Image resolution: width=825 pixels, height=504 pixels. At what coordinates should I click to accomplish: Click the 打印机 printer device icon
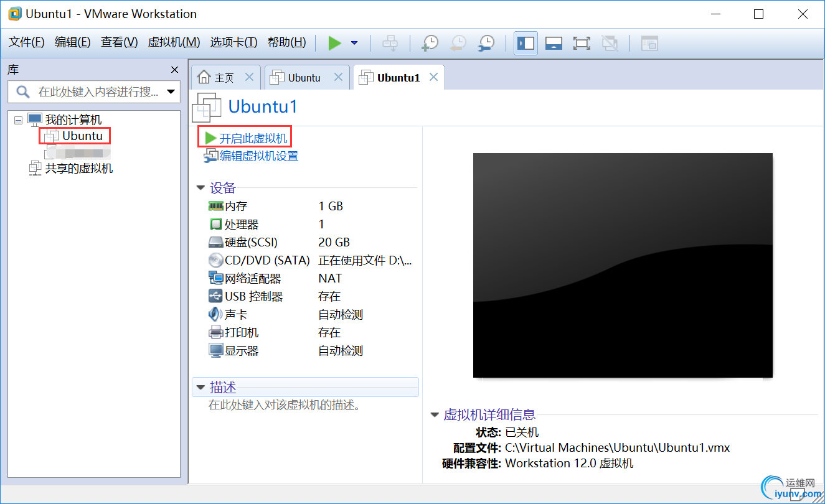click(215, 332)
